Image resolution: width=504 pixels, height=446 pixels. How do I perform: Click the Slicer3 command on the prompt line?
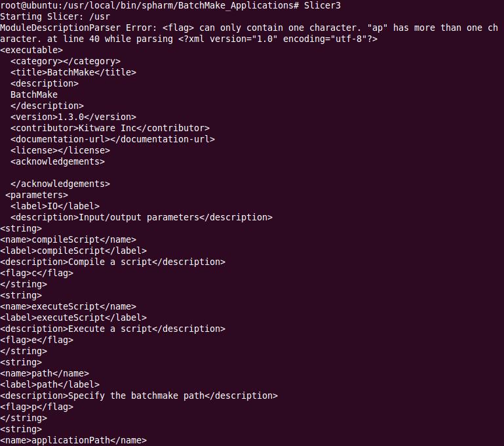322,5
